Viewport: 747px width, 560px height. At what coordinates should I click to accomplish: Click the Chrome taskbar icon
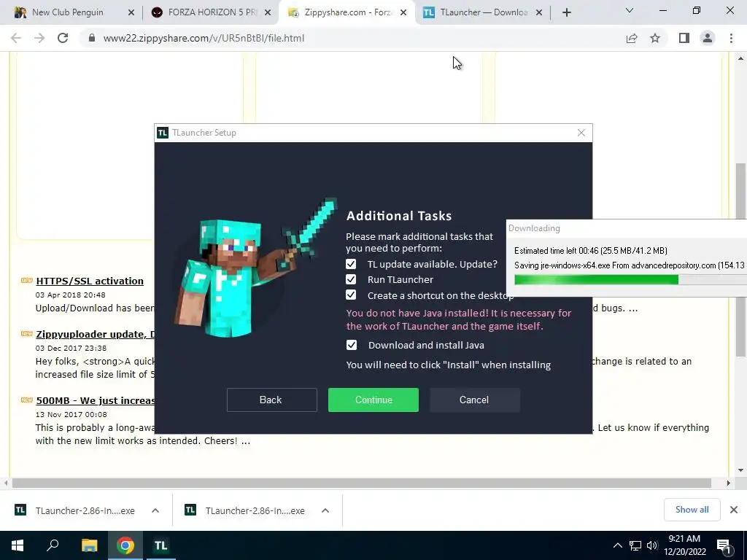pyautogui.click(x=125, y=545)
